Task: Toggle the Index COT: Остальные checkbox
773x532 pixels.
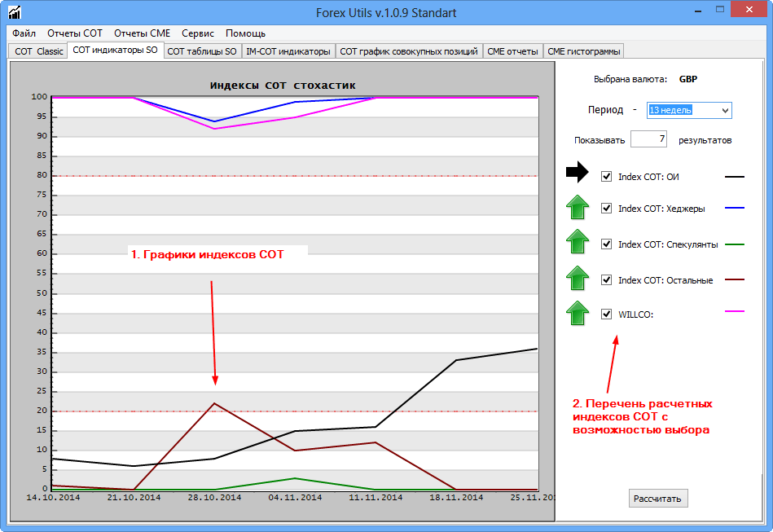Action: point(606,279)
